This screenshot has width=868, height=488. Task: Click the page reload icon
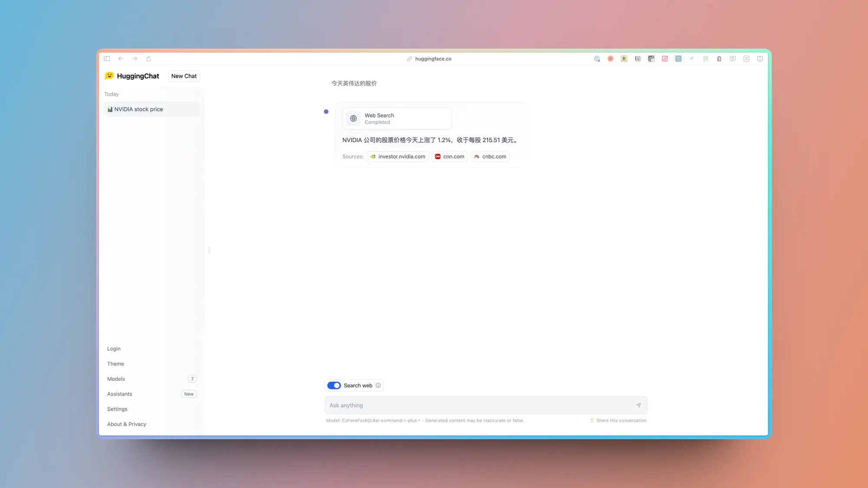(x=148, y=59)
